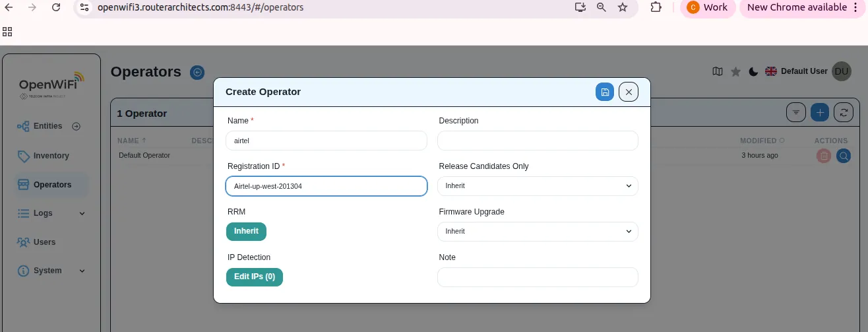
Task: Refresh the operators list
Action: click(844, 112)
